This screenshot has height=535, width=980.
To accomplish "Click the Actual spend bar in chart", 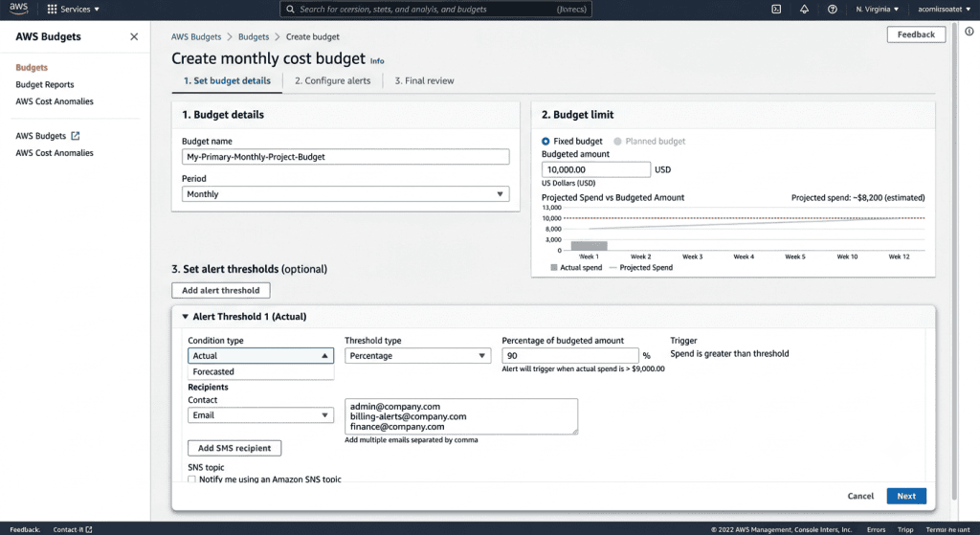I will click(589, 246).
